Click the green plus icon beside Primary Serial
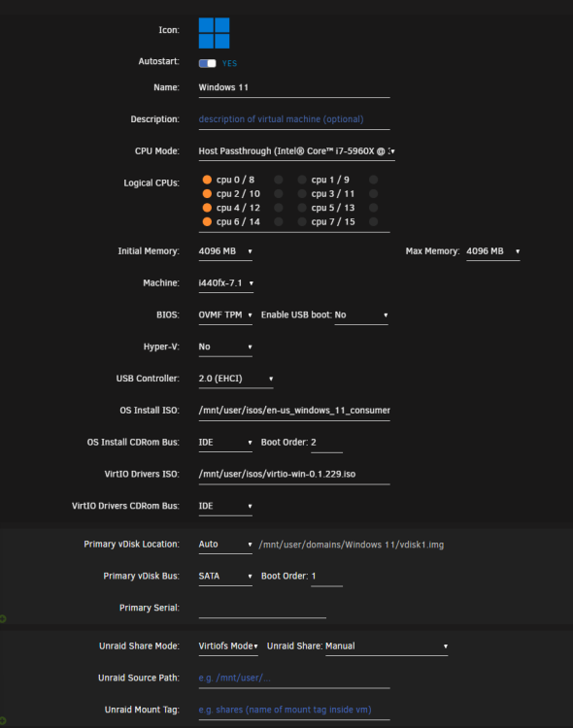Image resolution: width=573 pixels, height=728 pixels. (x=2, y=619)
